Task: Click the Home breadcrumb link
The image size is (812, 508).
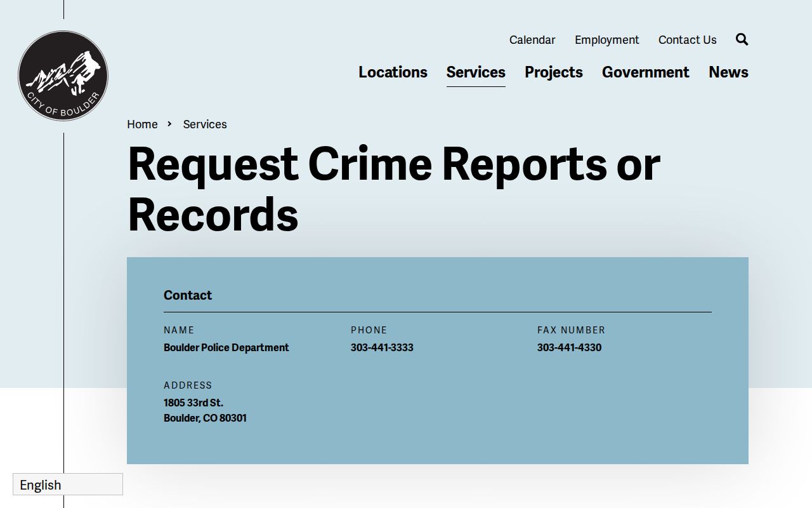Action: click(142, 124)
